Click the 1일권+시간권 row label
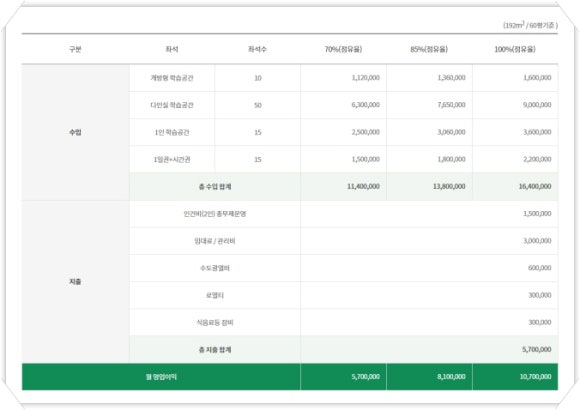Screen dimensions: 580x410 [172, 159]
